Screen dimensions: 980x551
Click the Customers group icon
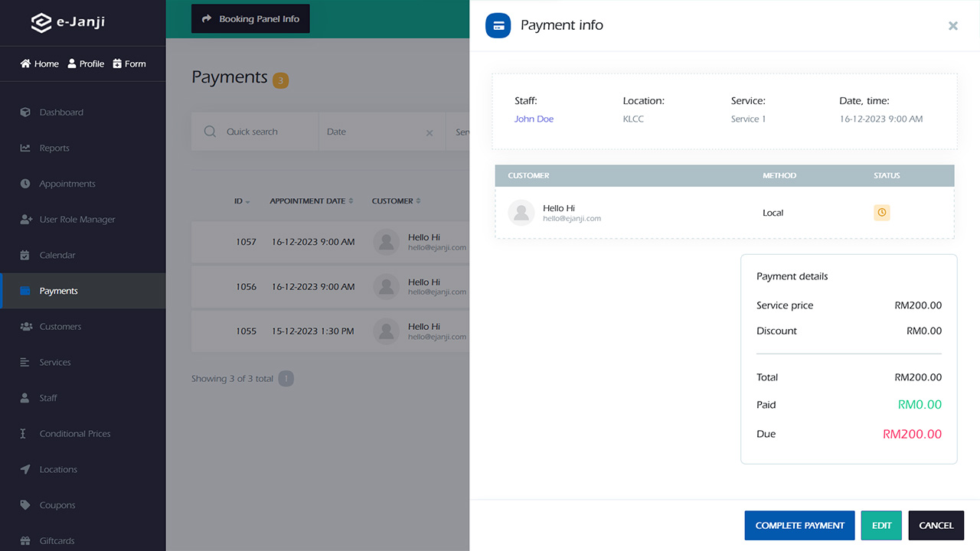25,327
